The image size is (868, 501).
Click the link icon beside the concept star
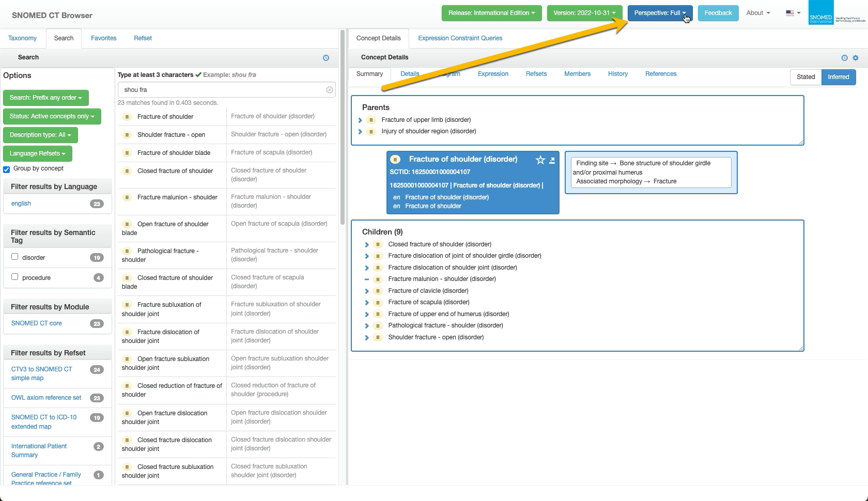pos(552,160)
